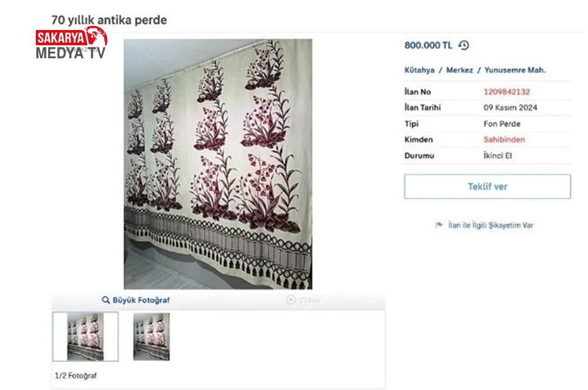Open the price history clock icon
The height and width of the screenshot is (390, 588).
(464, 45)
